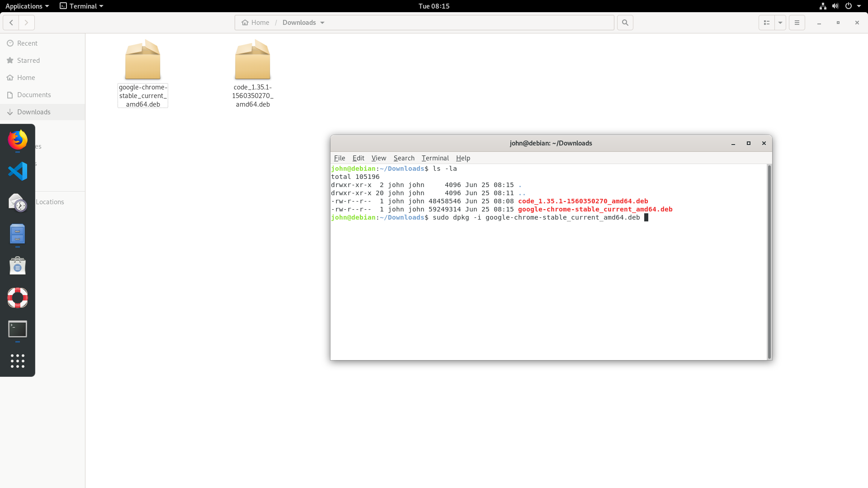Open Documents in the sidebar
Viewport: 868px width, 488px height.
(x=42, y=95)
